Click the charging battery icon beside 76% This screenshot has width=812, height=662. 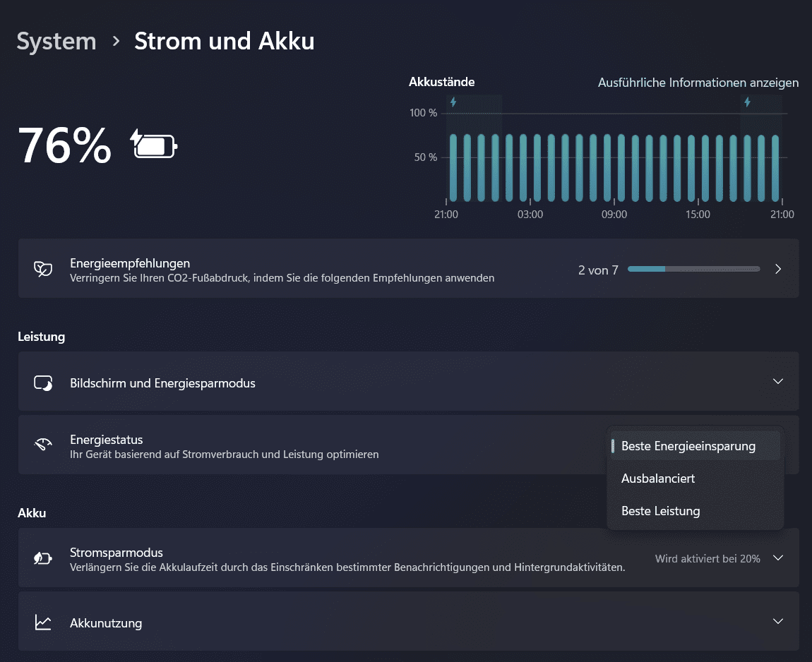point(154,144)
